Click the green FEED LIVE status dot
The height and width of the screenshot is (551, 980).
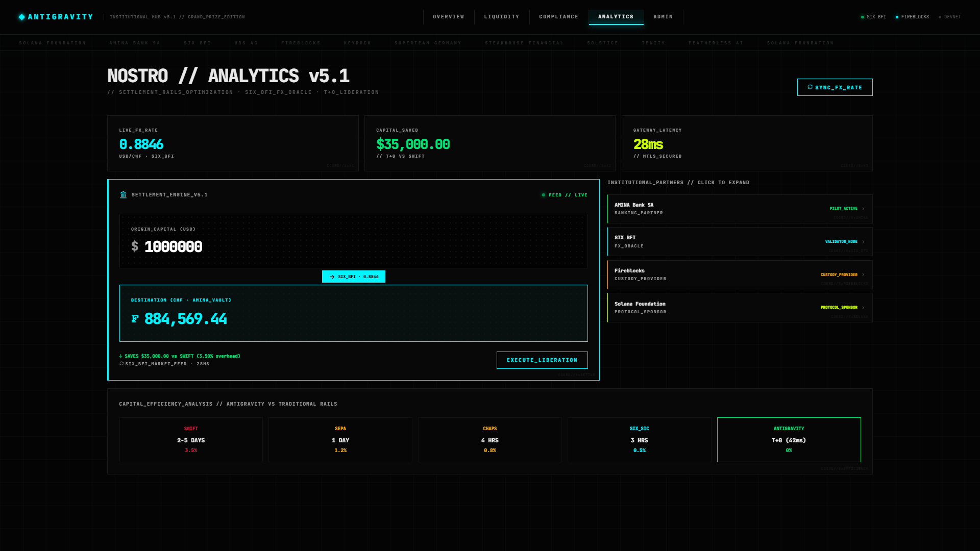544,195
